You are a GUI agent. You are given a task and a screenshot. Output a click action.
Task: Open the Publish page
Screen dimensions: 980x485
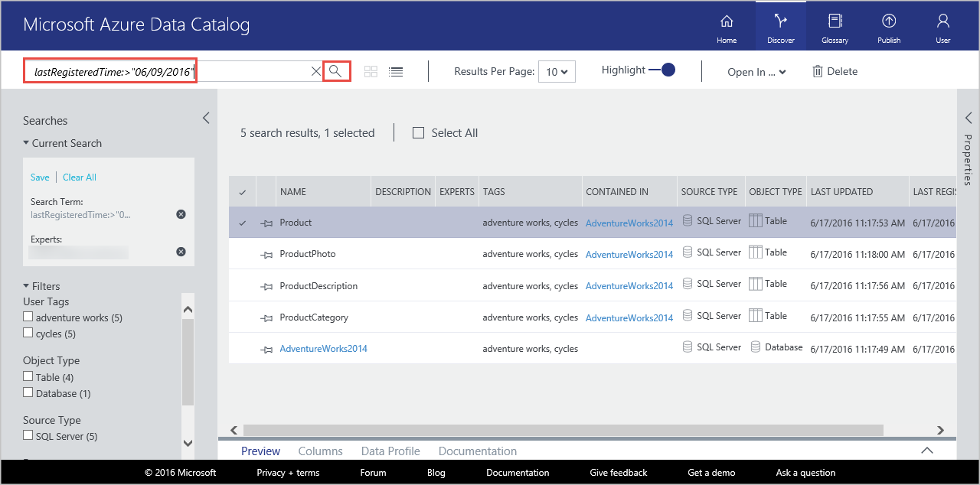888,25
